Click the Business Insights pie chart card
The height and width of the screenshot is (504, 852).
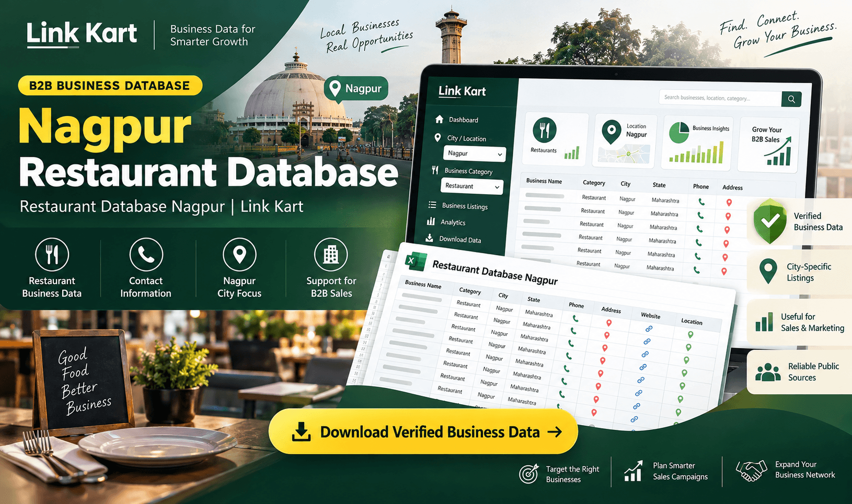point(698,143)
